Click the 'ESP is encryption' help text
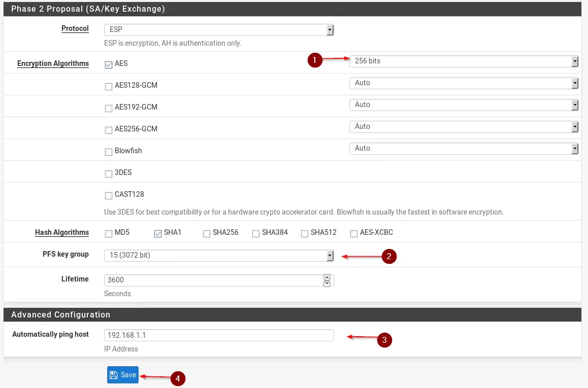588x388 pixels. (x=173, y=43)
